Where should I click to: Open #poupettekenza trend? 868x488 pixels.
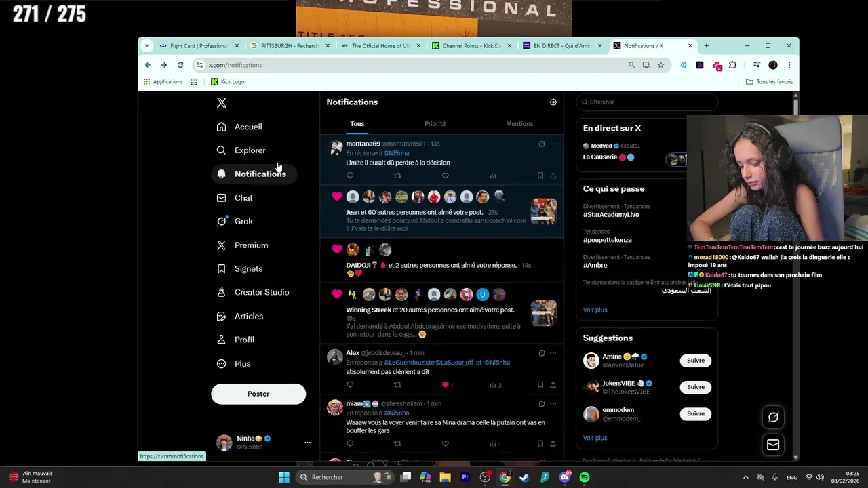click(x=608, y=240)
